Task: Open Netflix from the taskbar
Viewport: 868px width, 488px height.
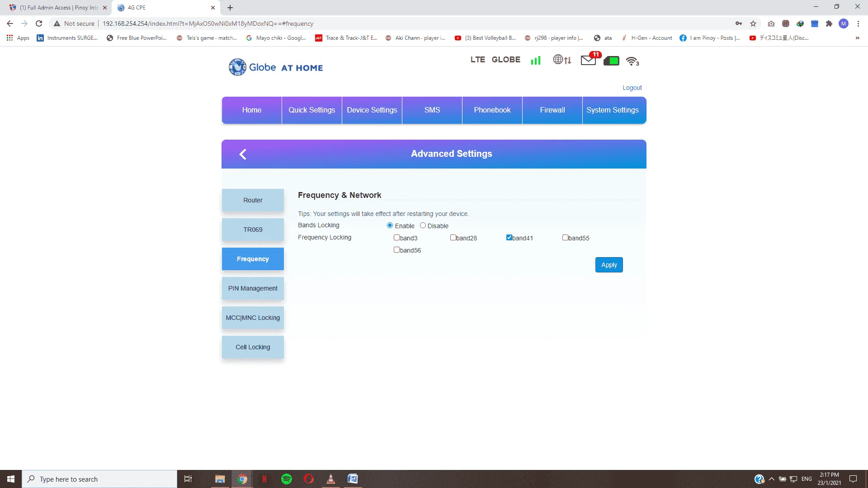Action: click(x=264, y=479)
